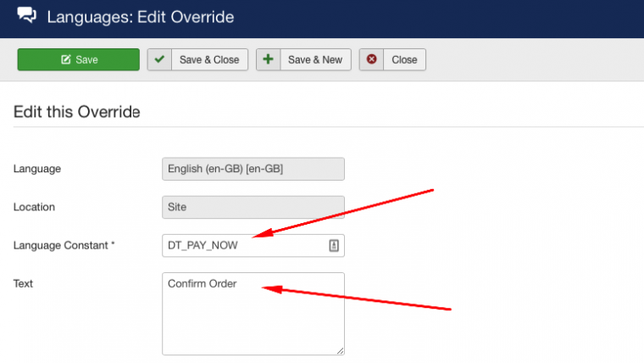Click the Language Constant * label
Viewport: 644px width, 363px height.
point(64,245)
